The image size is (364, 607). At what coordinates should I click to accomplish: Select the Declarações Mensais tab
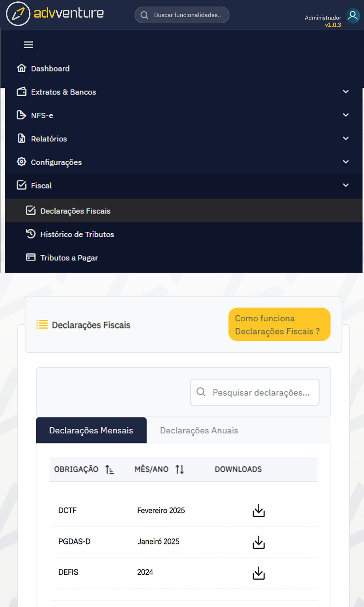[91, 430]
